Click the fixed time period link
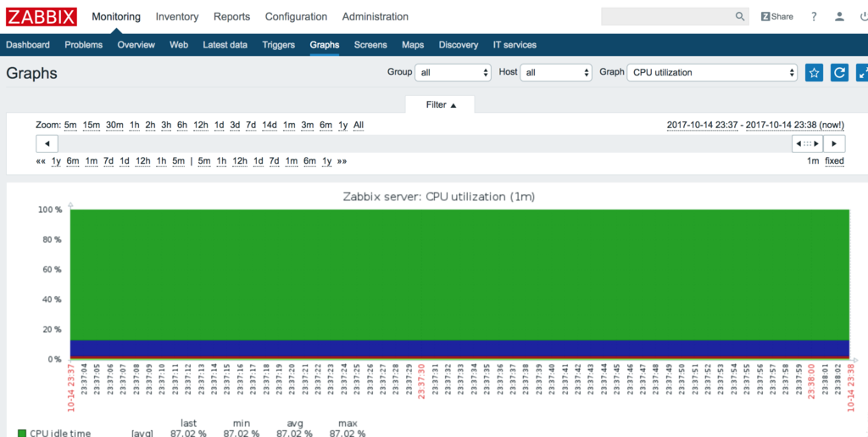868x437 pixels. 834,161
